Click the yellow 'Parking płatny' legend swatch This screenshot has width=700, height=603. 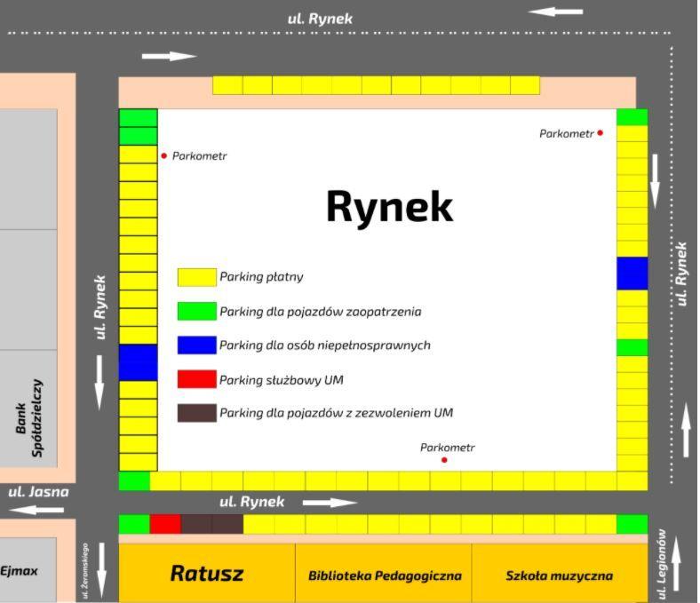pyautogui.click(x=197, y=277)
